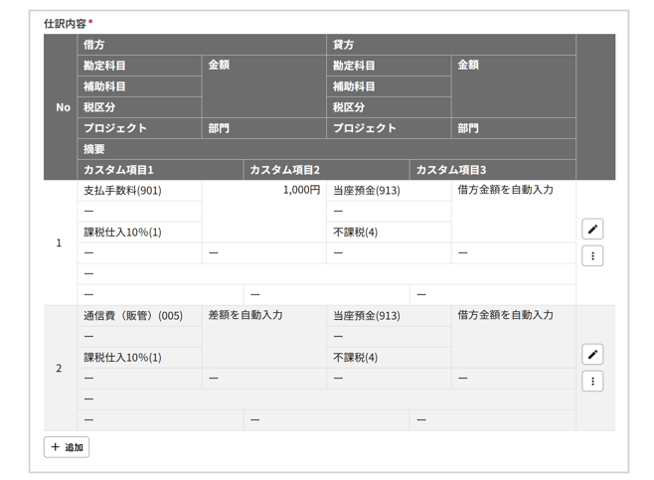This screenshot has height=480, width=654.
Task: Click the pencil edit icon for row 1
Action: (592, 230)
